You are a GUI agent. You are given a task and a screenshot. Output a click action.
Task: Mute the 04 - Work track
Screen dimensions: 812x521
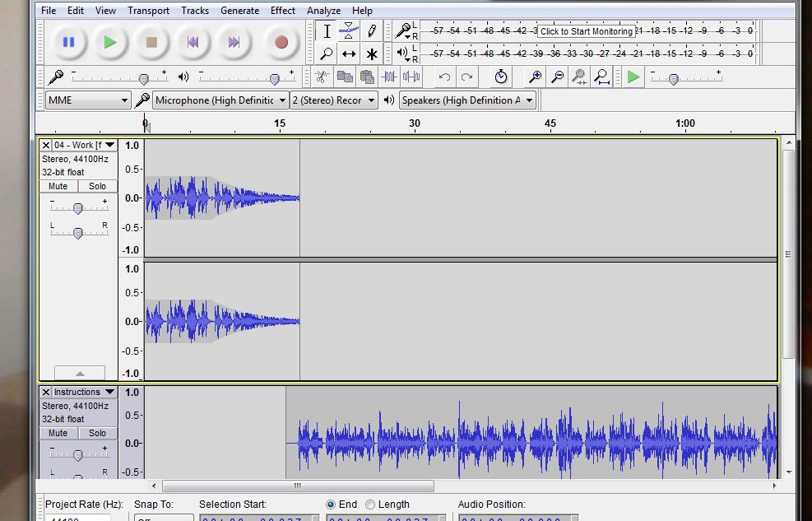click(58, 186)
